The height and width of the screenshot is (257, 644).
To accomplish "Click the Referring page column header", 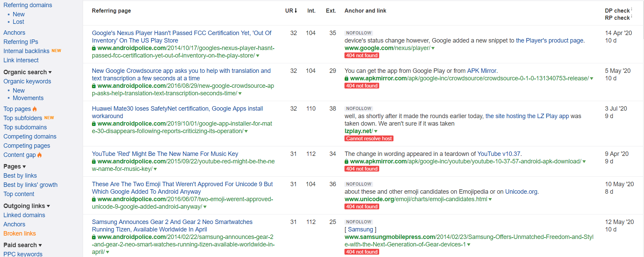I will pos(111,11).
